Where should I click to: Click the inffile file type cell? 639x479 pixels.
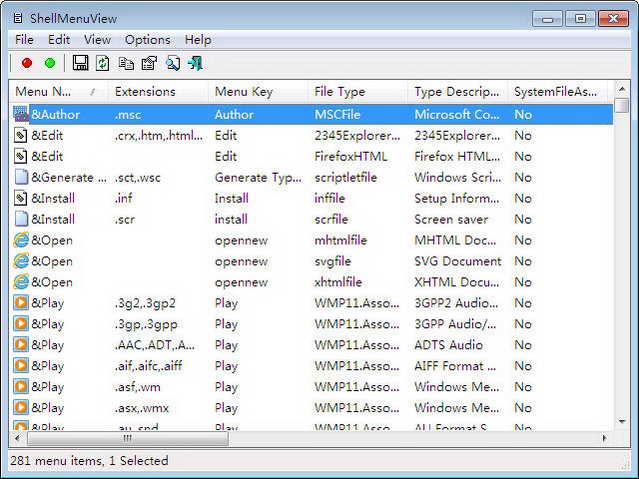pyautogui.click(x=329, y=198)
